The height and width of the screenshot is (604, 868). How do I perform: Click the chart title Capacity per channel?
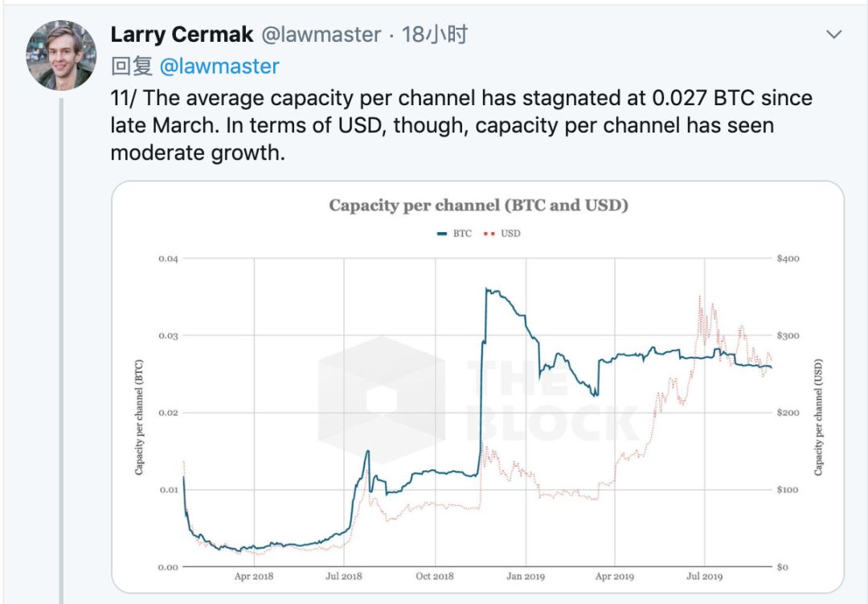pos(478,206)
